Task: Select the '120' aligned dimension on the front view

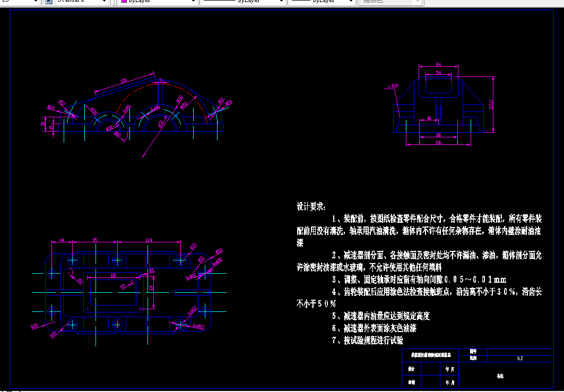Action: tap(124, 81)
